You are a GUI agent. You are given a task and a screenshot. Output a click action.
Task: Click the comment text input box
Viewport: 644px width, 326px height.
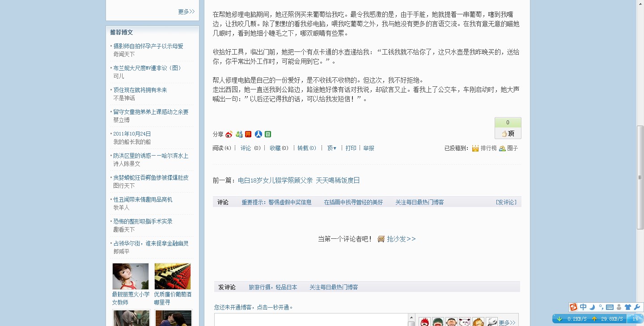pyautogui.click(x=310, y=320)
